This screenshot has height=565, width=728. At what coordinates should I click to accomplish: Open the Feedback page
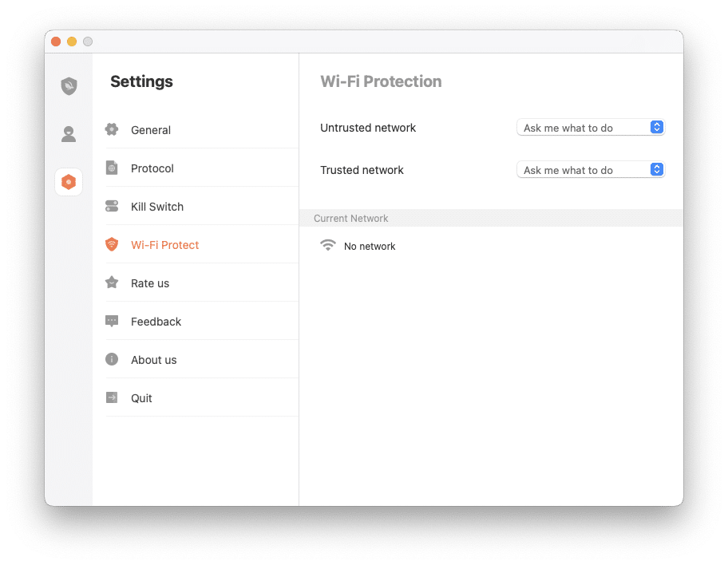coord(156,321)
